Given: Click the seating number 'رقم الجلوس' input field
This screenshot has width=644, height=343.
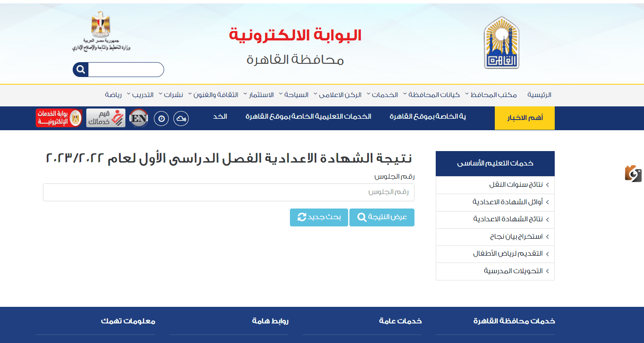Looking at the screenshot, I should (x=228, y=192).
